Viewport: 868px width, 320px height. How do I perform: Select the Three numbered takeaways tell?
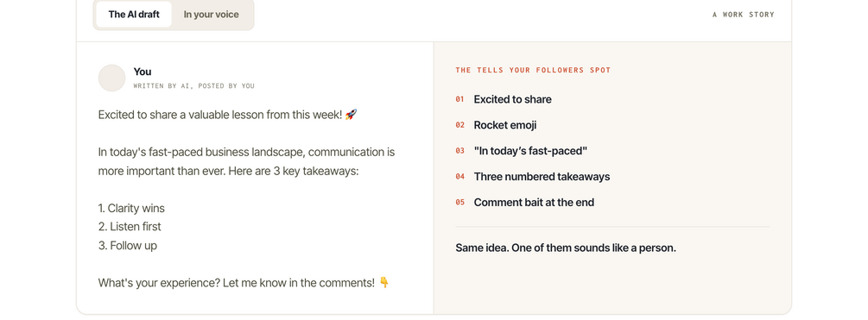click(x=542, y=177)
